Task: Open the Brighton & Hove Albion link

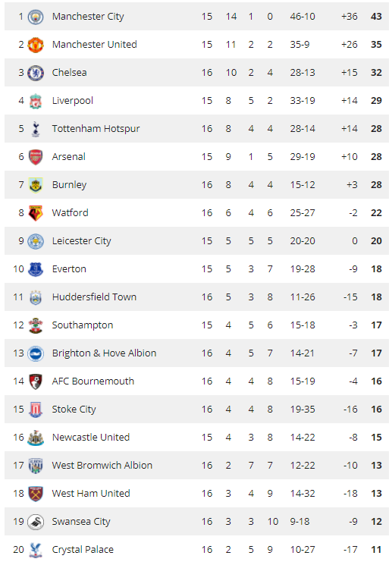Action: pyautogui.click(x=104, y=353)
